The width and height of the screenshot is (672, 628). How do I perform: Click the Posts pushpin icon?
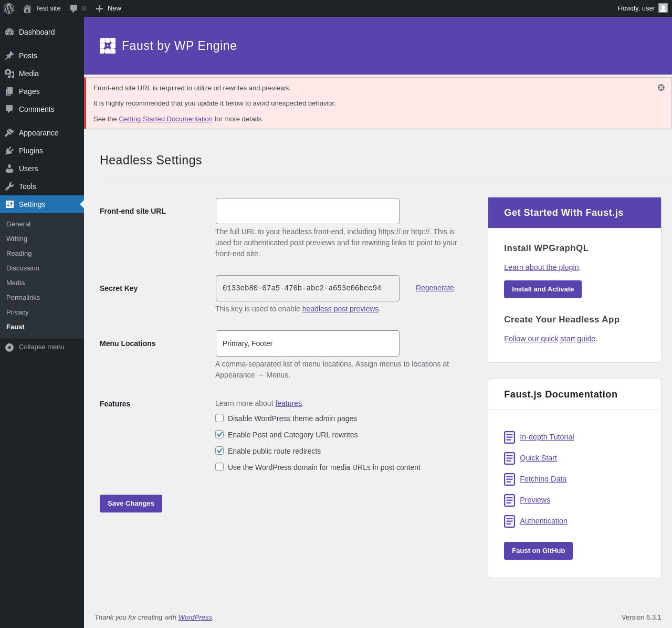click(9, 56)
